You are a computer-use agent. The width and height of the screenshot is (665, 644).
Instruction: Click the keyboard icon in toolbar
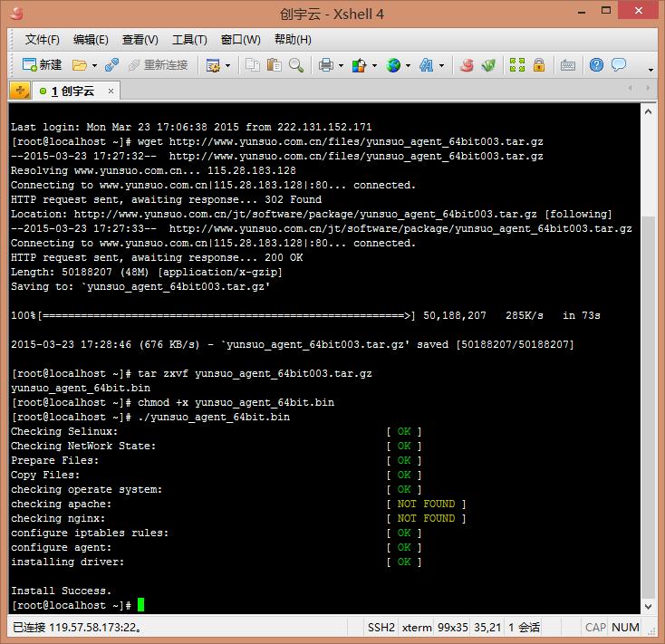click(568, 65)
